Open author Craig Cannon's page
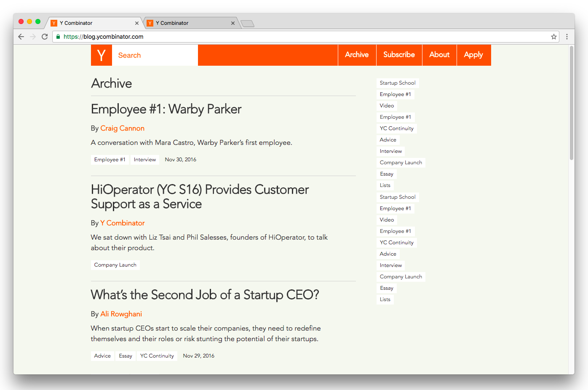This screenshot has height=390, width=588. click(x=122, y=128)
